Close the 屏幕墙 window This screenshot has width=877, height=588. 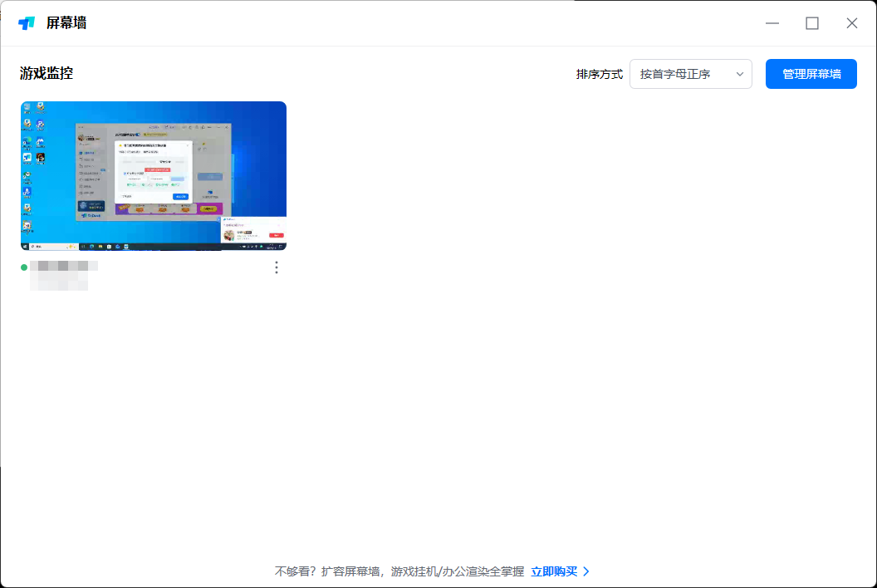[852, 23]
